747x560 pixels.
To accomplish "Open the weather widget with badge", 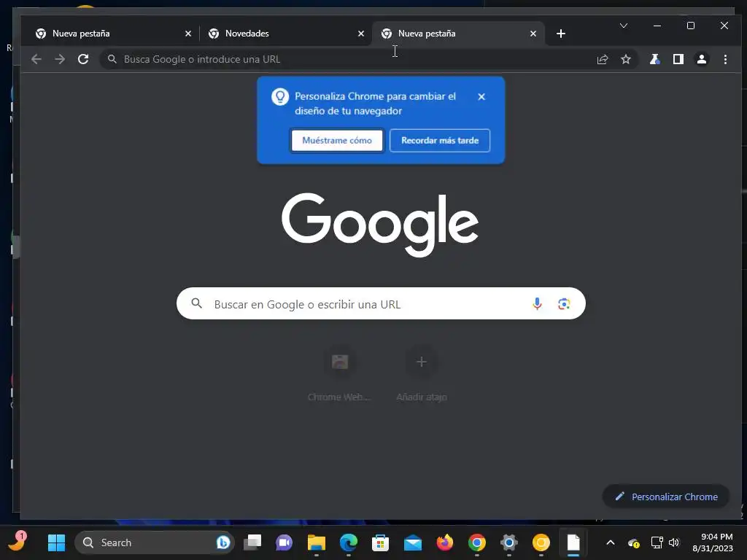I will click(18, 542).
